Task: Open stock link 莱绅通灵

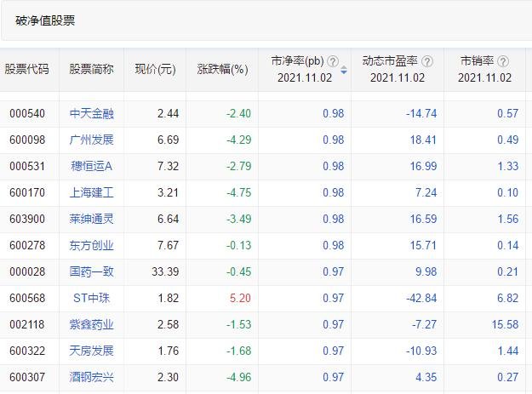Action: [91, 219]
